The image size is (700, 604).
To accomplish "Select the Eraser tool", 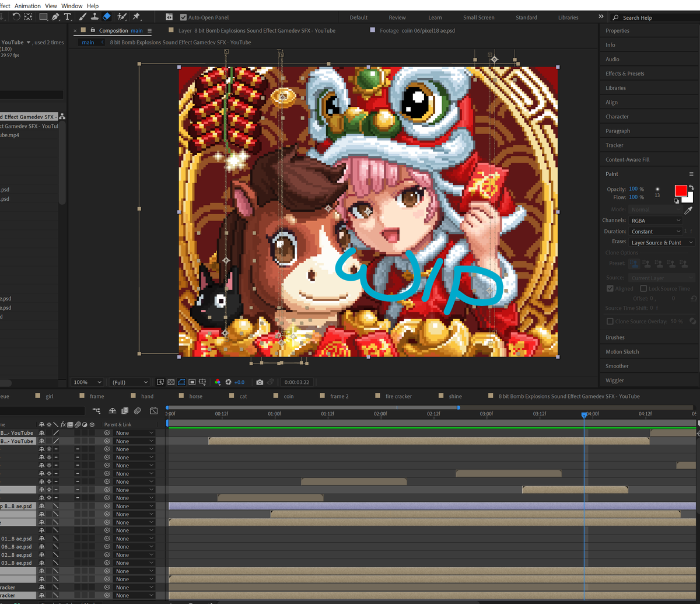I will [107, 17].
